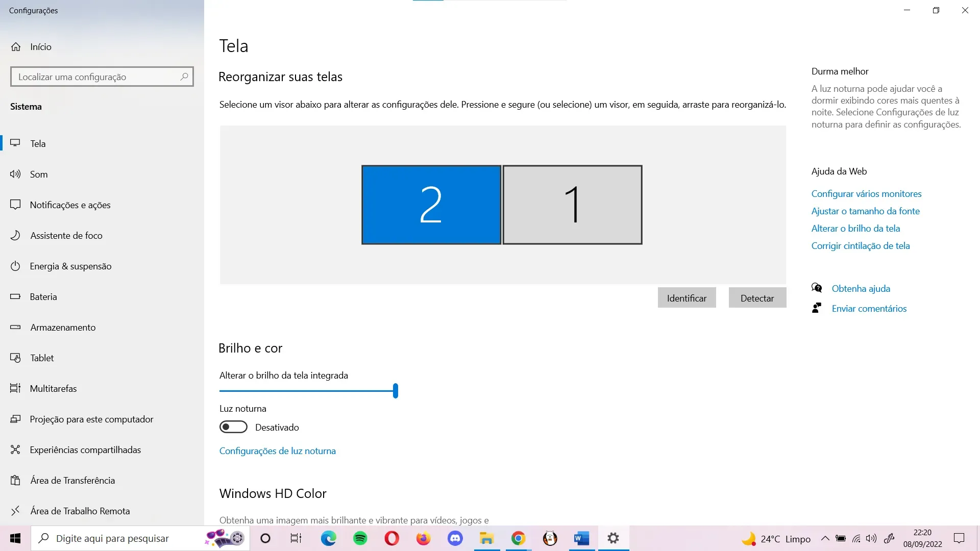Open Configurar vários monitores help link
This screenshot has width=980, height=551.
click(866, 194)
